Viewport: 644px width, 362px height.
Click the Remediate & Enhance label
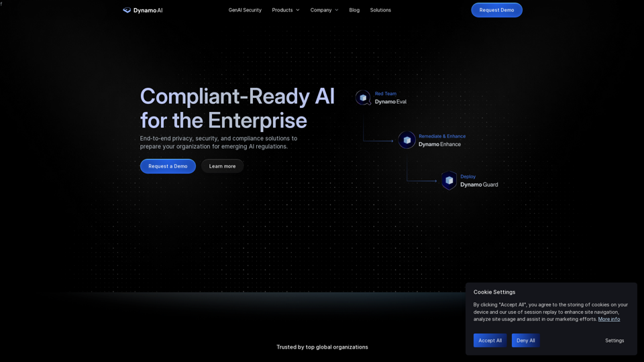[x=442, y=136]
